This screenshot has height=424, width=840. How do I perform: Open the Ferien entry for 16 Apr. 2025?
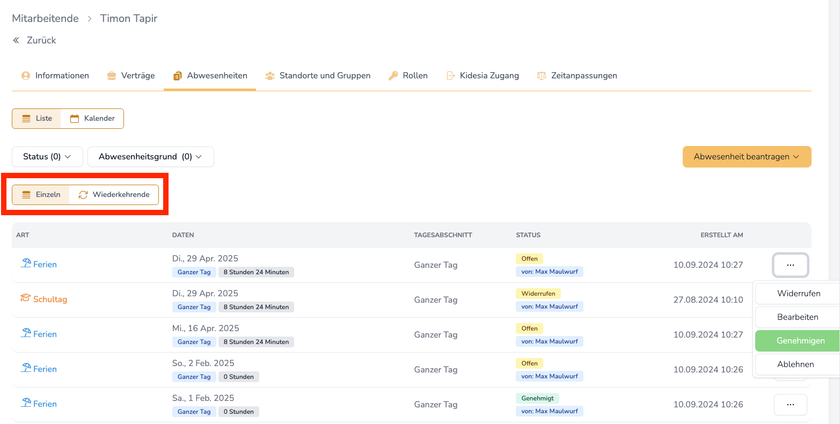pos(44,334)
